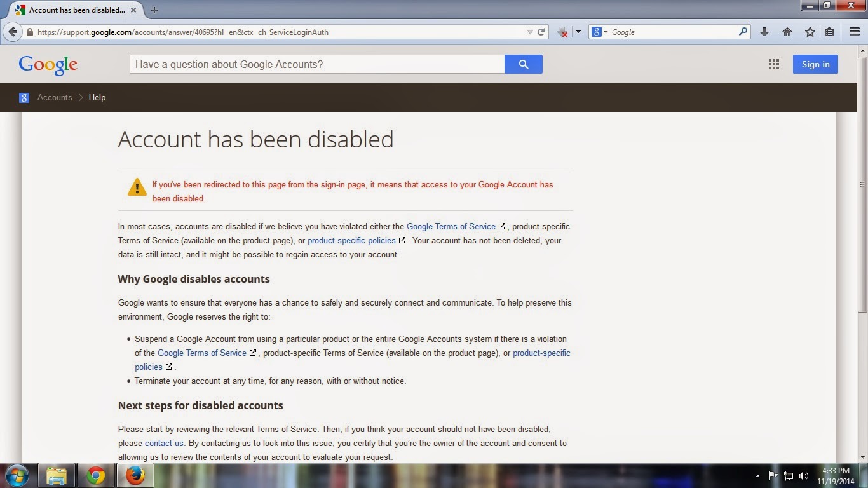Image resolution: width=868 pixels, height=488 pixels.
Task: Select the 'Account has been disabled' tab
Action: (78, 10)
